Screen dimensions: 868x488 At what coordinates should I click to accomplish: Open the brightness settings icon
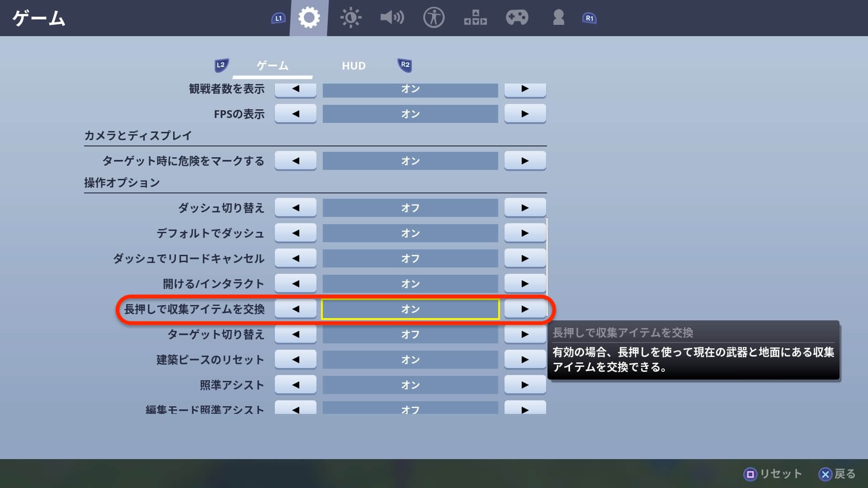point(350,18)
